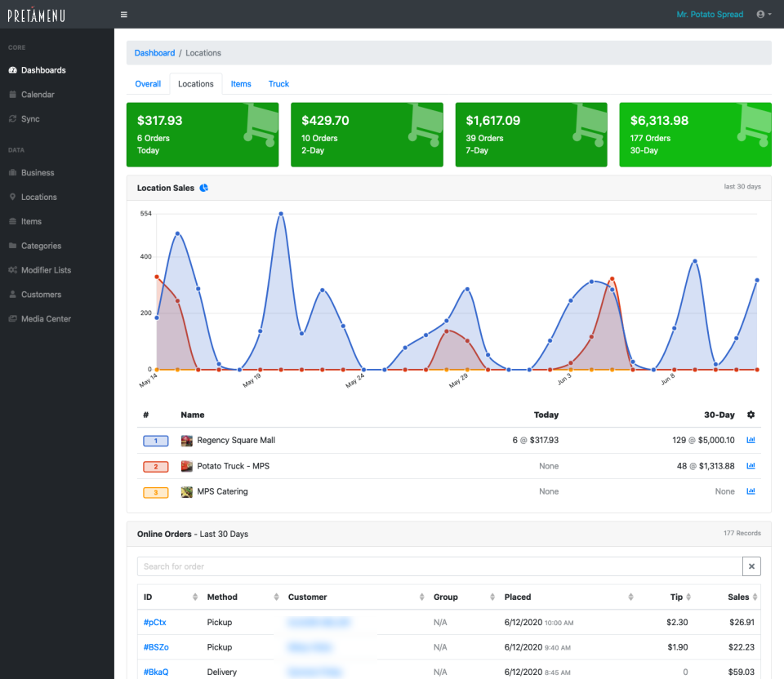Open order #BkaQ
The height and width of the screenshot is (679, 784).
tap(155, 672)
